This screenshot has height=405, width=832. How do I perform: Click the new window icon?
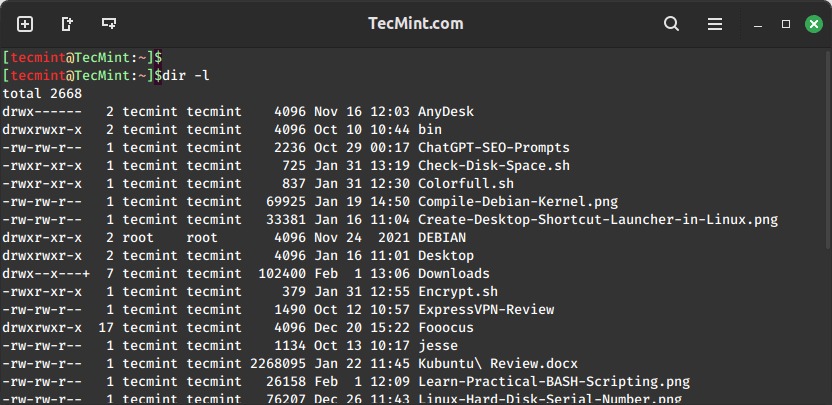point(67,24)
